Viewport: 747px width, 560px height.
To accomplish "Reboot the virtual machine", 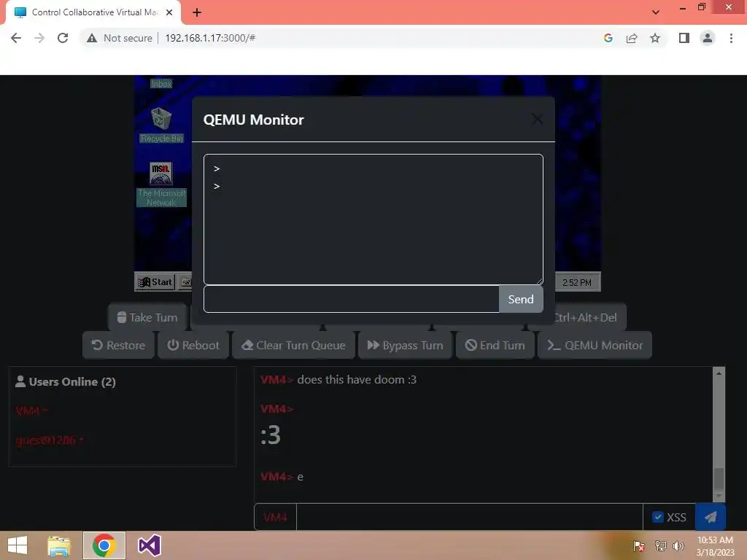I will [193, 345].
